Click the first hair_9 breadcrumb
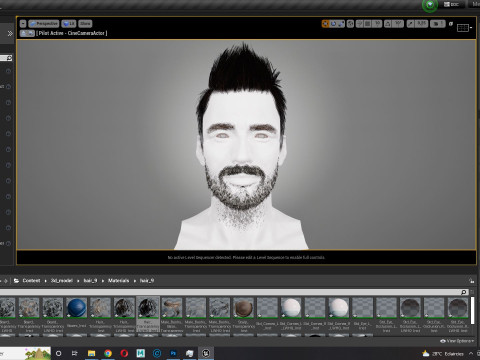480x360 pixels. pyautogui.click(x=90, y=281)
